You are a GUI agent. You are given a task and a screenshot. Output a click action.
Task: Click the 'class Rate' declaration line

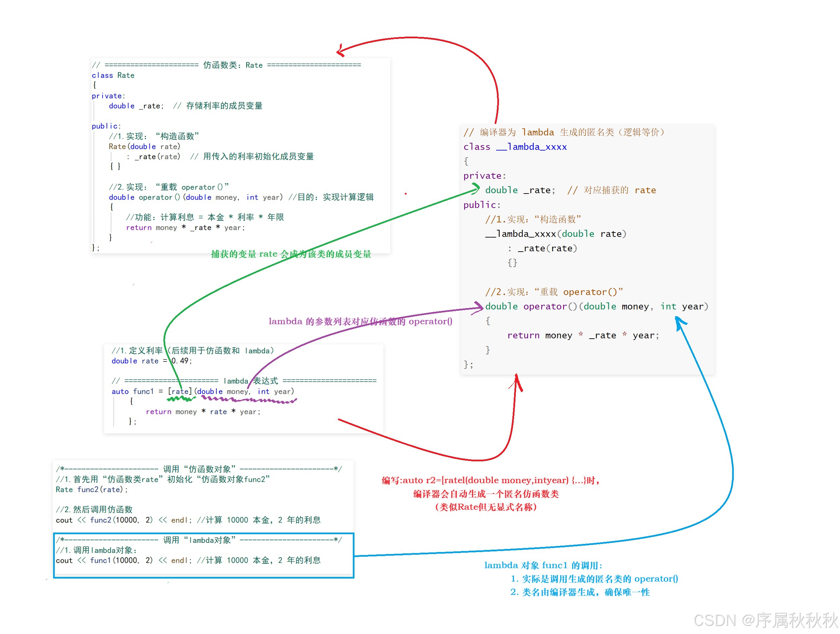click(113, 75)
